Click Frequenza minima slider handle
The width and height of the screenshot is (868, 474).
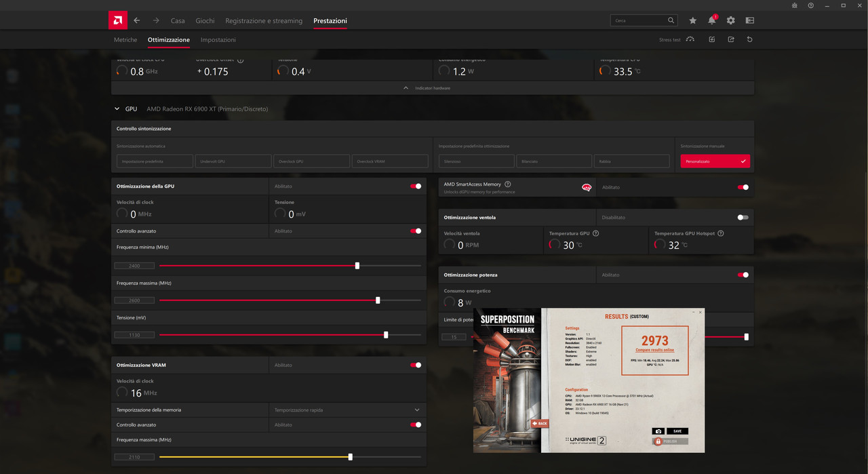(357, 266)
